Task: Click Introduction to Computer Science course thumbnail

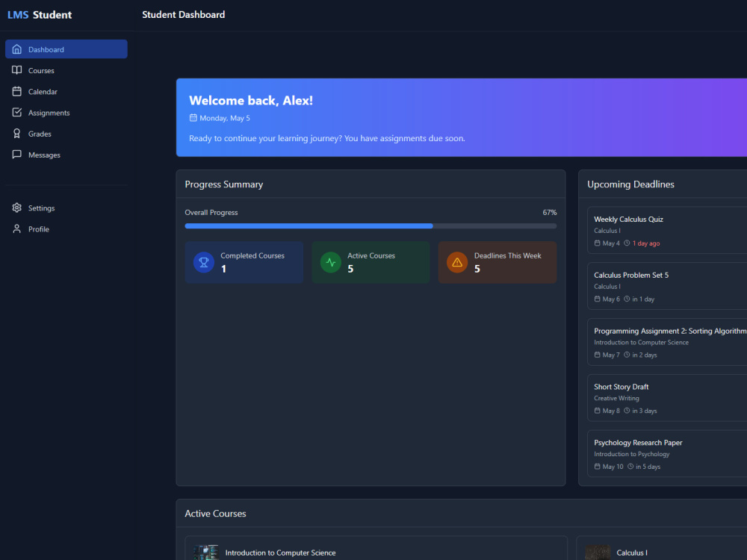Action: click(206, 553)
